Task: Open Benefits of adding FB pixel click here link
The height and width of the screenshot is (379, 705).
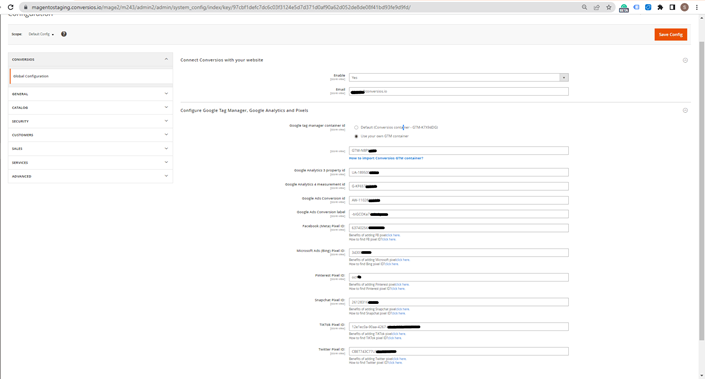Action: (x=393, y=235)
